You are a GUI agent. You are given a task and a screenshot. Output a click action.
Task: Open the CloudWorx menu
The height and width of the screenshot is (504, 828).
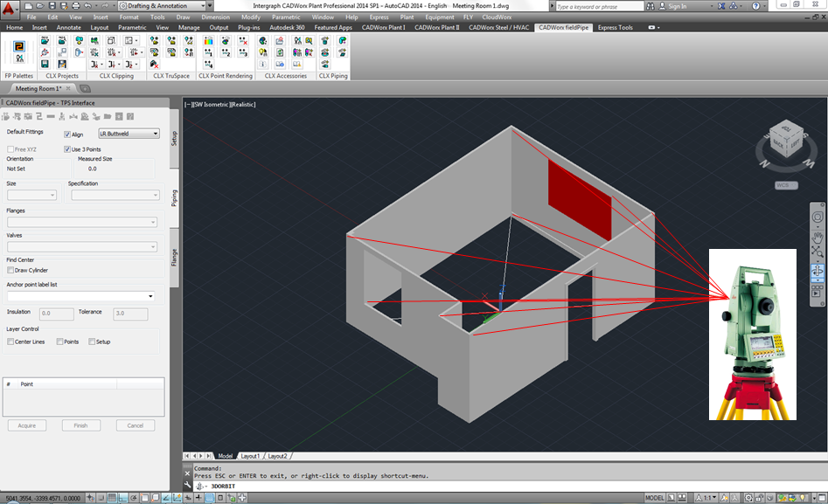tap(497, 17)
